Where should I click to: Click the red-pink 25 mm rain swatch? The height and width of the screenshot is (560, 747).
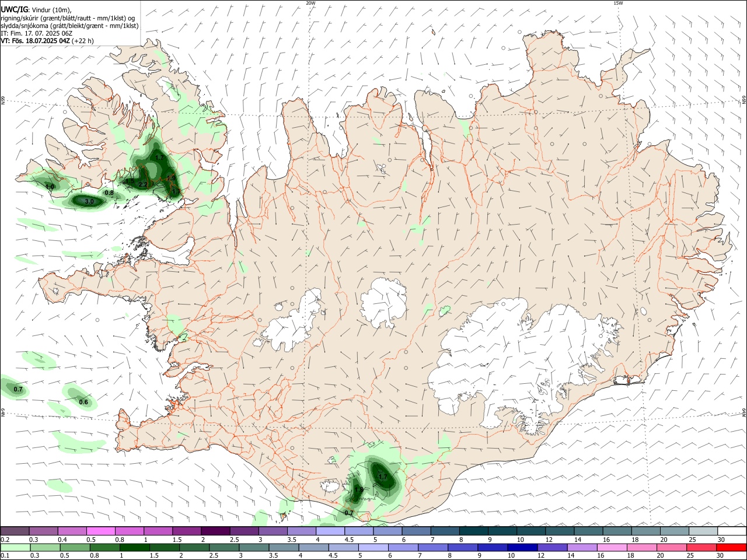[x=701, y=547]
